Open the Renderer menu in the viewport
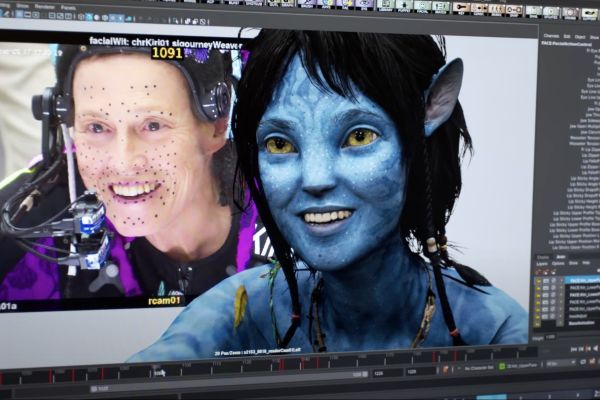Image resolution: width=600 pixels, height=400 pixels. [x=45, y=6]
